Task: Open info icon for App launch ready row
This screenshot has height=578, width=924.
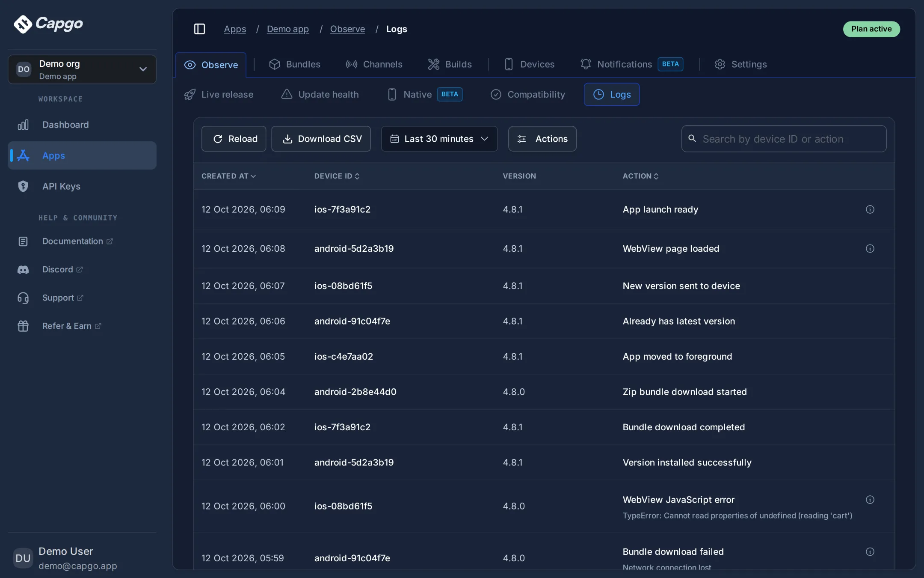Action: click(x=870, y=209)
